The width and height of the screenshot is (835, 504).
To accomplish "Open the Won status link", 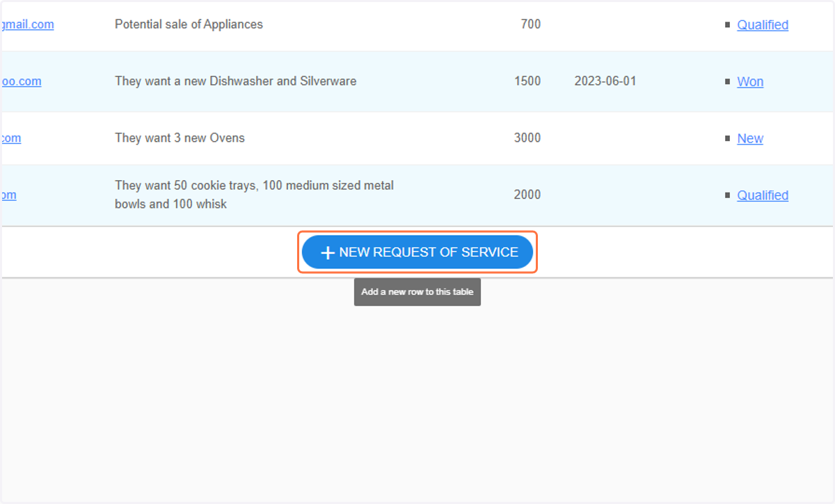I will [750, 82].
